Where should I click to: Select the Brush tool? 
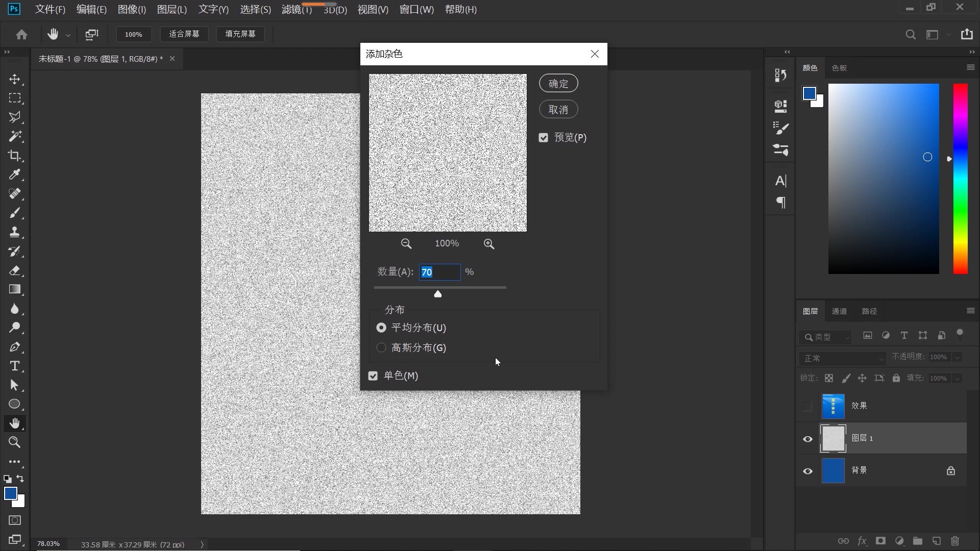(x=15, y=213)
